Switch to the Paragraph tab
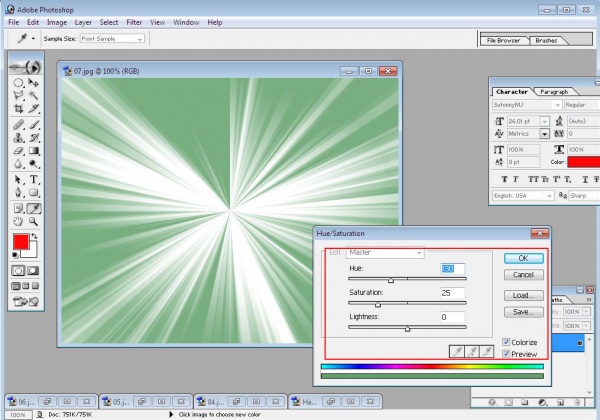 tap(553, 91)
